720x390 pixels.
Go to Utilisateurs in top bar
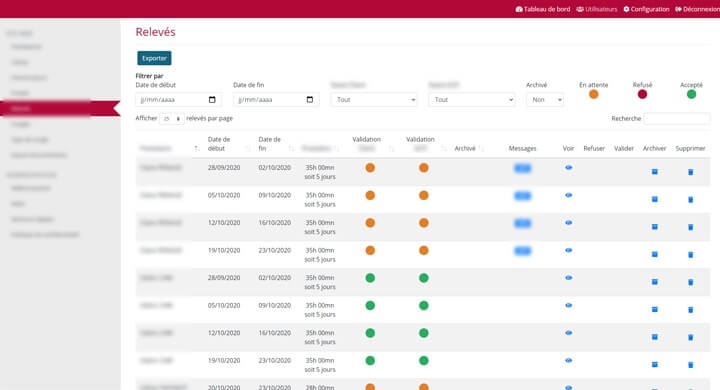[596, 9]
